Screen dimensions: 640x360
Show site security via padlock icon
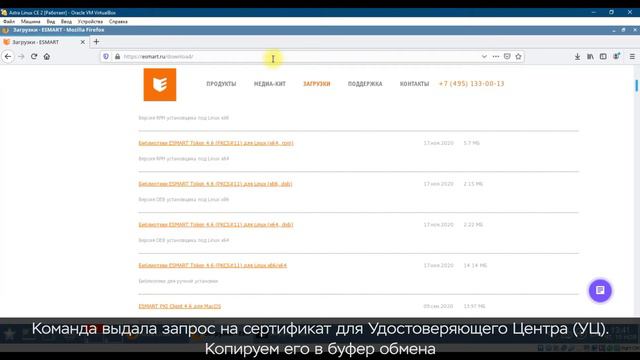(x=118, y=57)
